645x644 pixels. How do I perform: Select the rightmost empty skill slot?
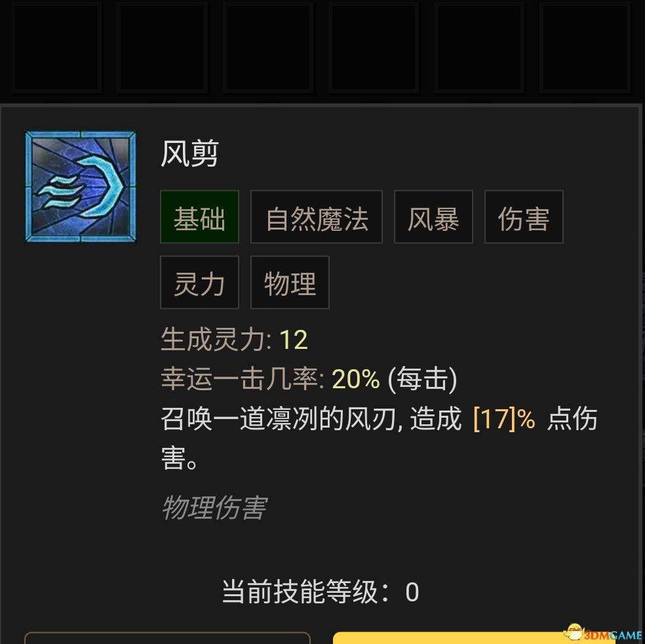tap(585, 47)
